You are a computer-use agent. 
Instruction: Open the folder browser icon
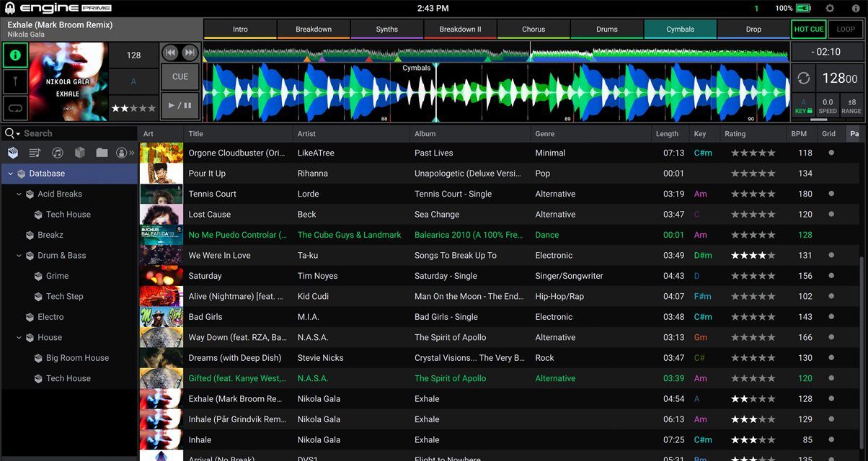[102, 153]
